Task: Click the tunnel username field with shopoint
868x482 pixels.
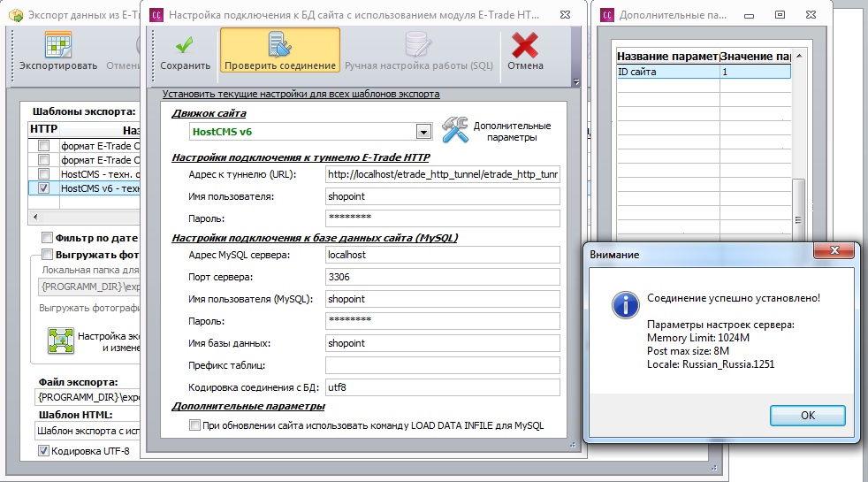Action: (x=443, y=196)
